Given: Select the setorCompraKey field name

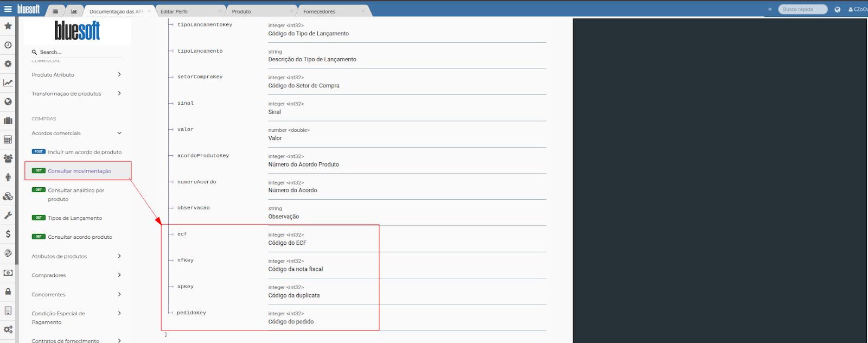Looking at the screenshot, I should click(200, 77).
